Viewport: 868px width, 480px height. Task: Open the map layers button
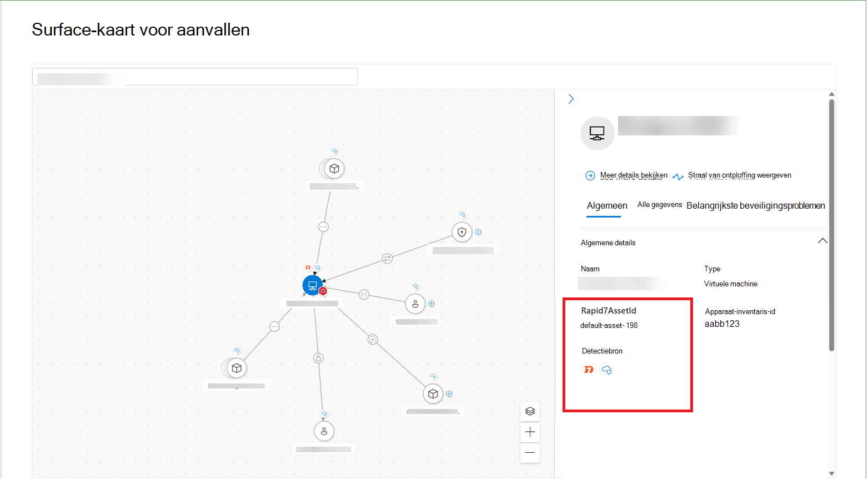pyautogui.click(x=530, y=411)
